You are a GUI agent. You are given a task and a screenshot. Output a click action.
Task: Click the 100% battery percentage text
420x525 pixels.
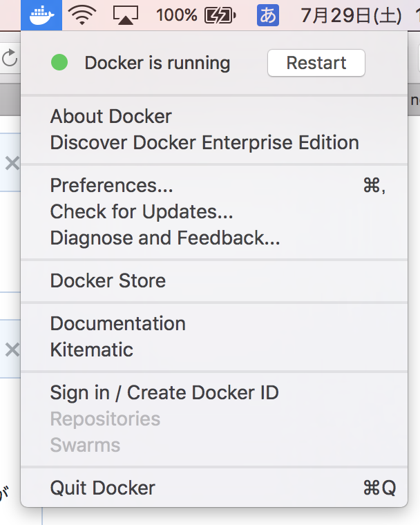point(177,15)
